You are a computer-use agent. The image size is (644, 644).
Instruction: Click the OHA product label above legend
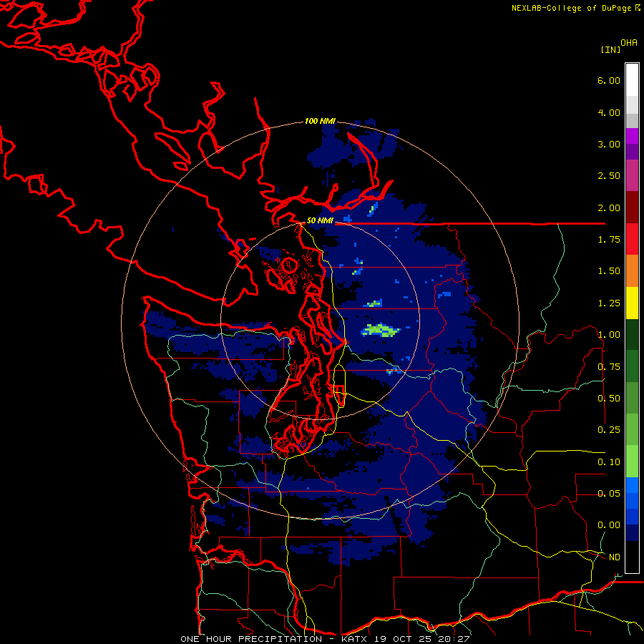pos(629,43)
